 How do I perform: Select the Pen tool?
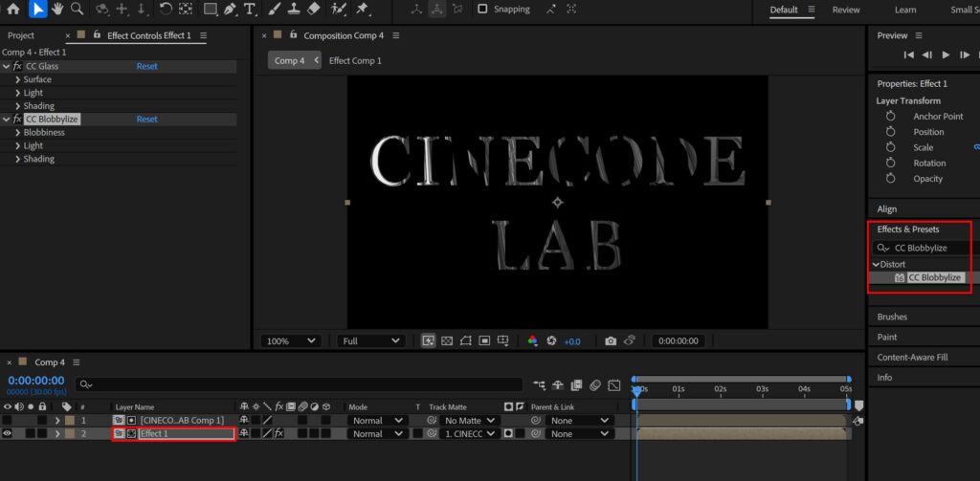(x=230, y=9)
